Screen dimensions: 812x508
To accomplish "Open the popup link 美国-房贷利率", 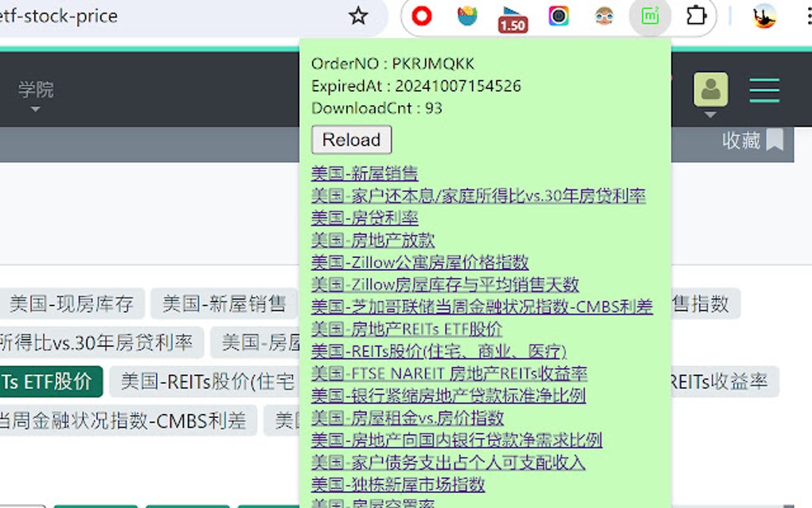I will pyautogui.click(x=365, y=217).
